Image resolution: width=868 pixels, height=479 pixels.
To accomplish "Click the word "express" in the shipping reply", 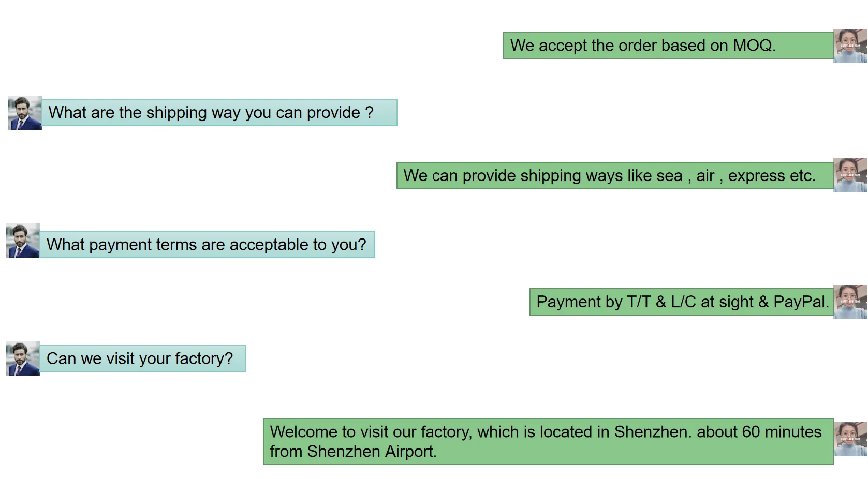I will (x=756, y=176).
